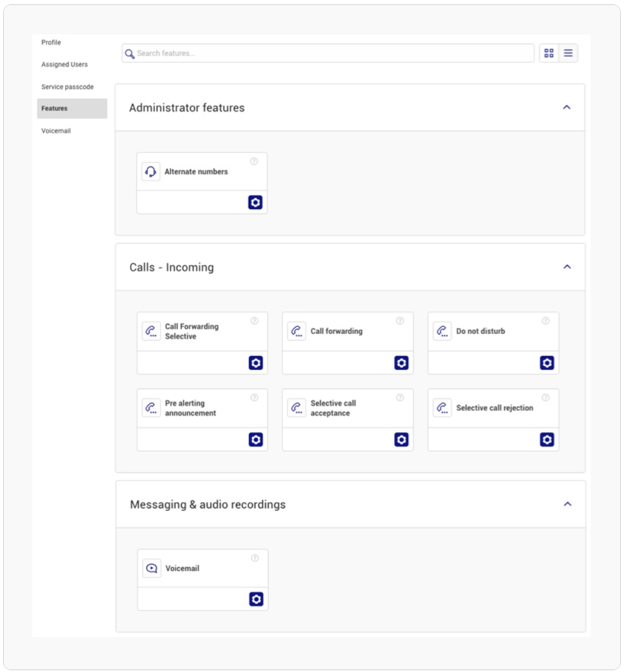Click Selective call acceptance gear icon
This screenshot has width=624, height=672.
point(401,440)
